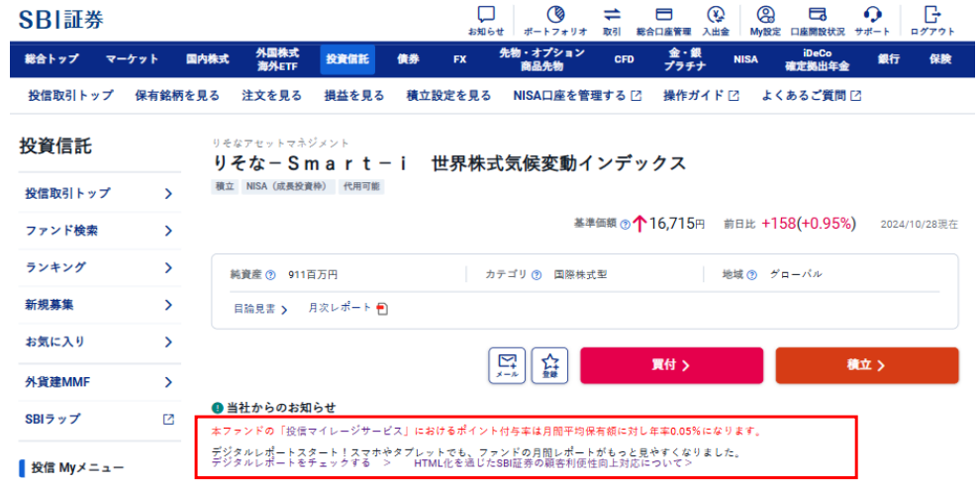The image size is (980, 487).
Task: Select 銀行 in main navigation
Action: coord(888,59)
